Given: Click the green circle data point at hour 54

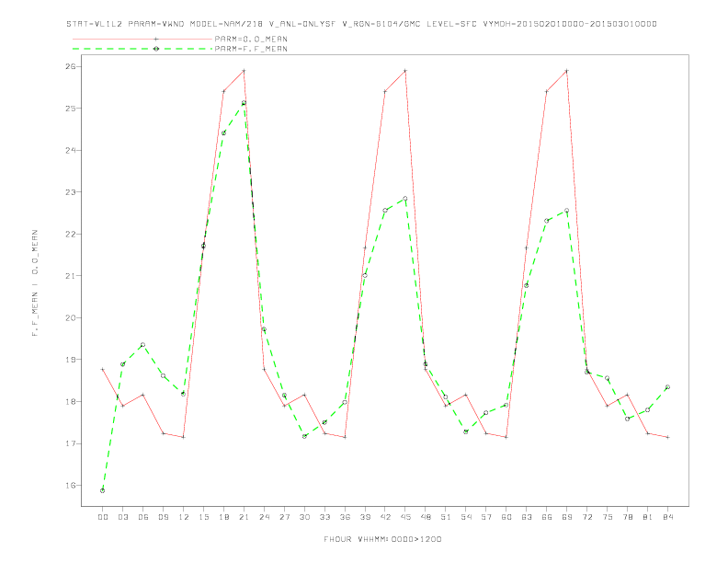Looking at the screenshot, I should tap(466, 431).
